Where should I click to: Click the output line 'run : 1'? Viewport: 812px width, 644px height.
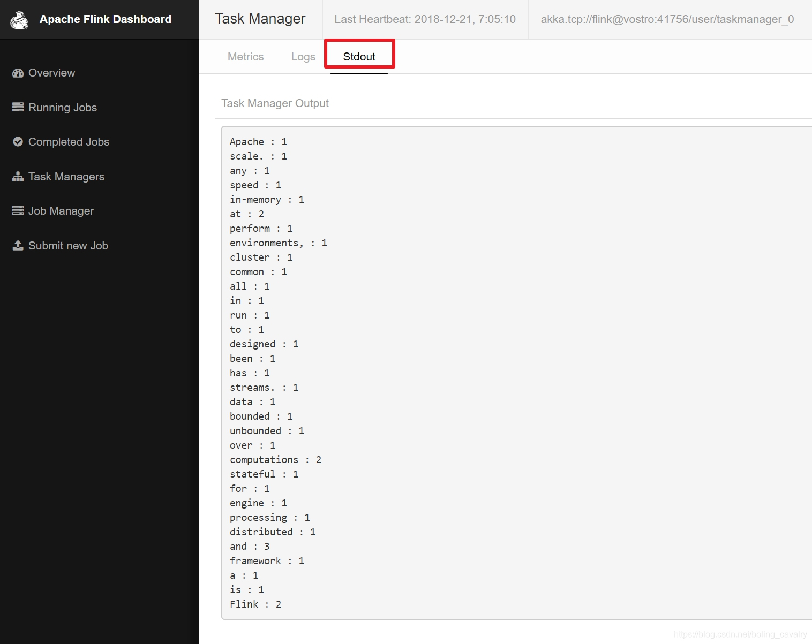[x=250, y=315]
